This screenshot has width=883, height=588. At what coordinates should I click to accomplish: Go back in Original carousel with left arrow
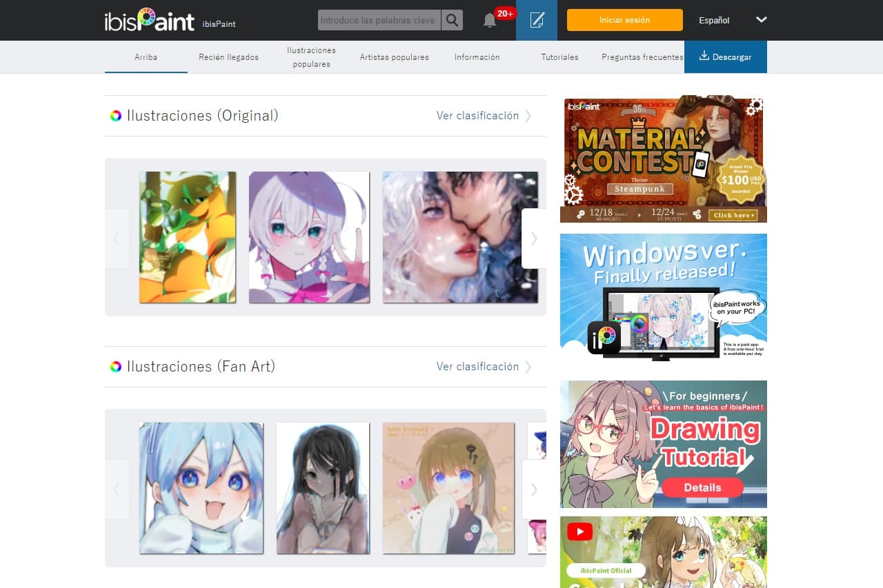click(117, 239)
